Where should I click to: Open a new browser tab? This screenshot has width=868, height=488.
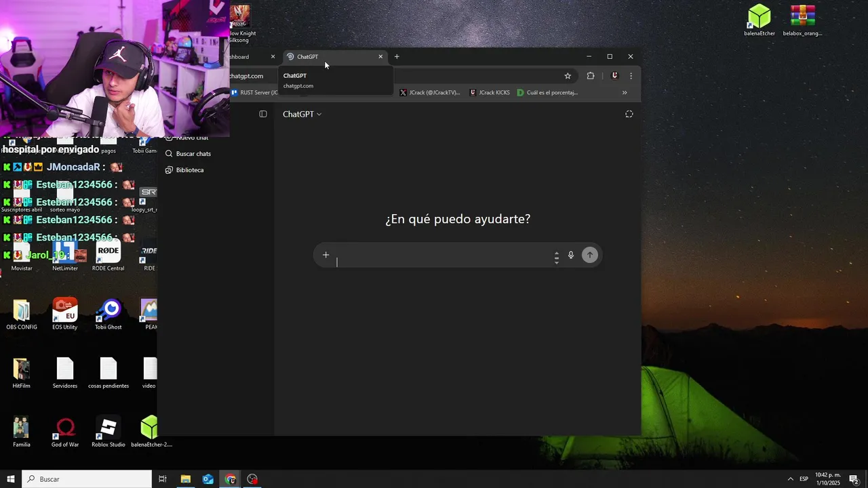(397, 57)
